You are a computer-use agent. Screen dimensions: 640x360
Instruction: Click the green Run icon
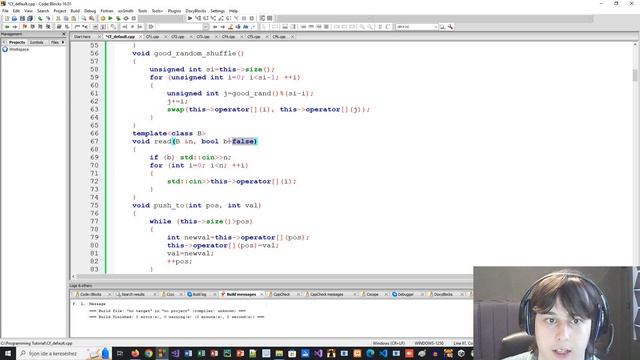point(110,18)
